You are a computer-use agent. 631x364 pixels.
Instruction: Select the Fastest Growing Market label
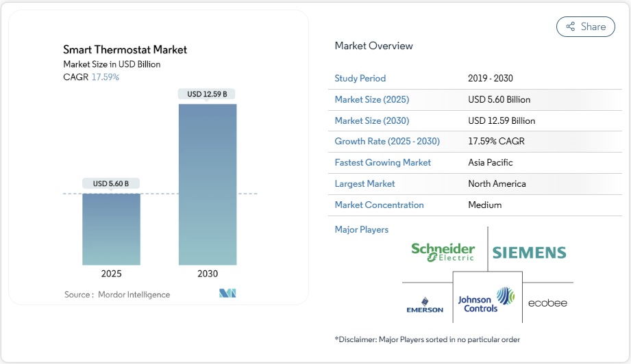[383, 163]
